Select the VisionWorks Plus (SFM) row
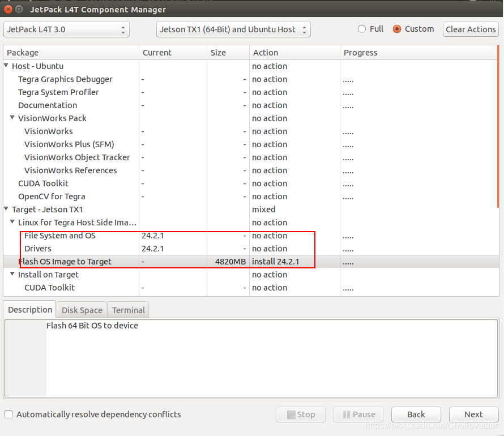The image size is (504, 436). tap(250, 144)
